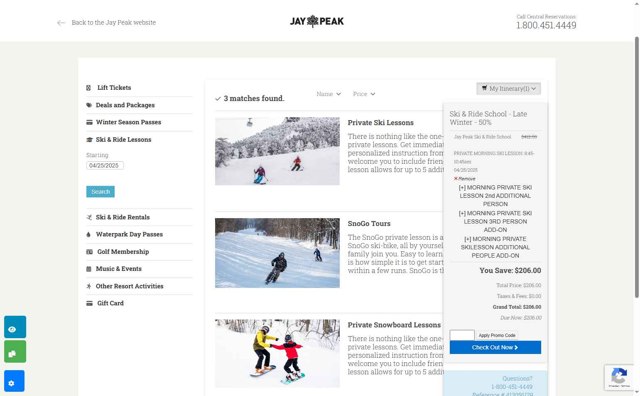640x396 pixels.
Task: Click the green copy widget button
Action: coord(15,352)
